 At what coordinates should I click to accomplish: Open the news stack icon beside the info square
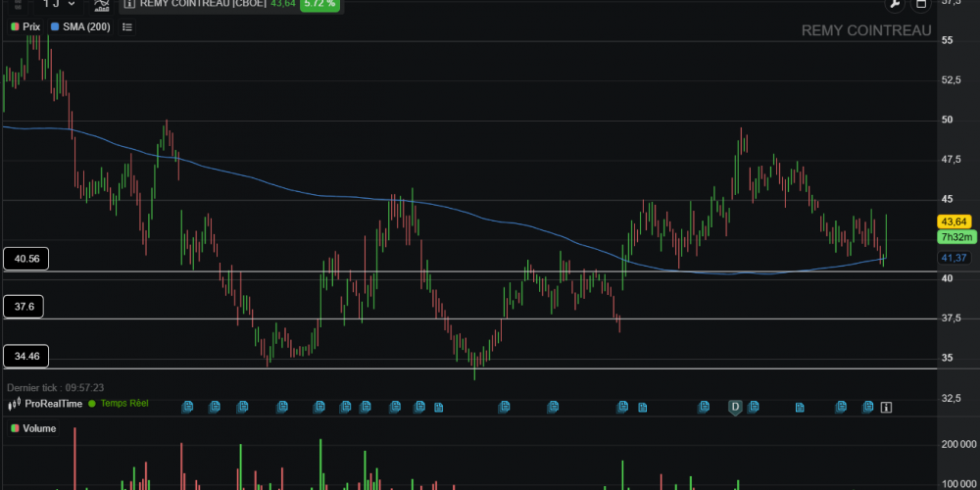tap(868, 408)
